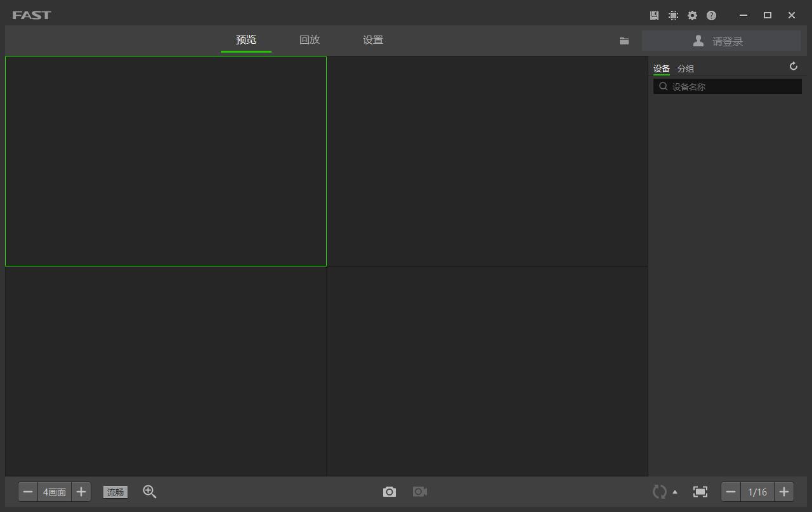Minimize the FAST window
812x512 pixels.
pyautogui.click(x=743, y=15)
